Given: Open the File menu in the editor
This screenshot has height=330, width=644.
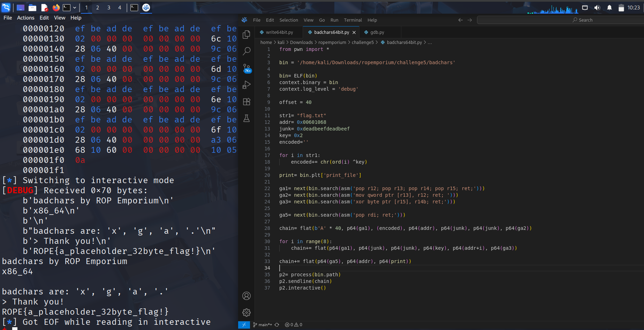Looking at the screenshot, I should 257,20.
